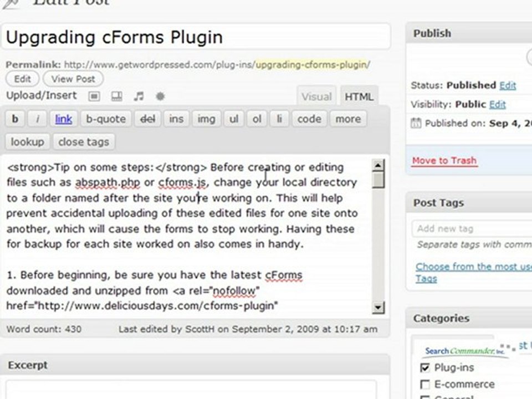Click the Excerpt text box
This screenshot has width=532, height=399.
(x=191, y=390)
